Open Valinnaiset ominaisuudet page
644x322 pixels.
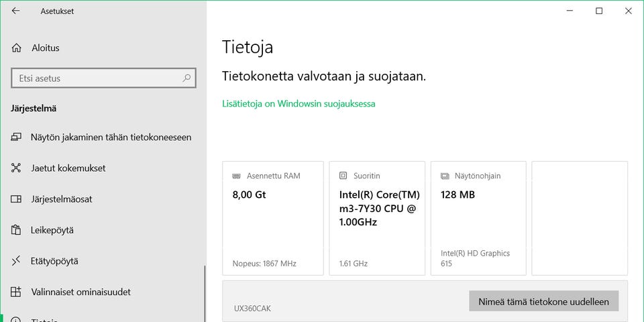point(80,292)
